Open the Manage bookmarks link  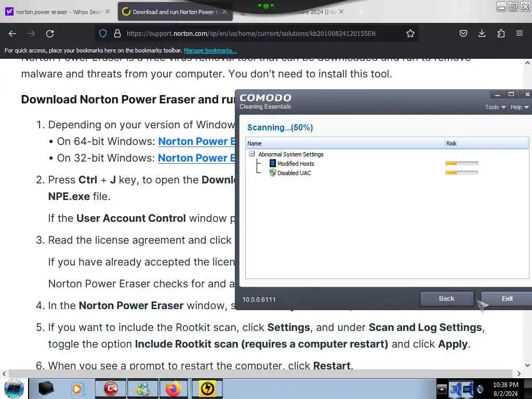point(210,50)
